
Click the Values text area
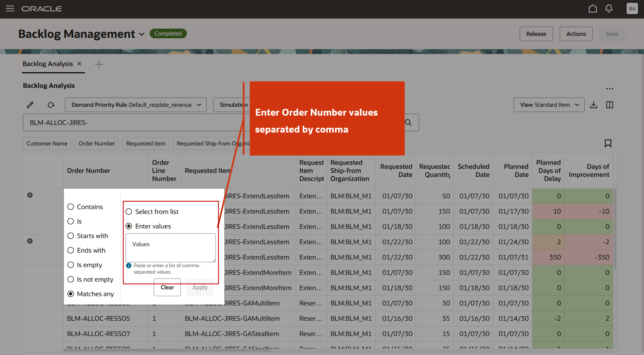(171, 248)
